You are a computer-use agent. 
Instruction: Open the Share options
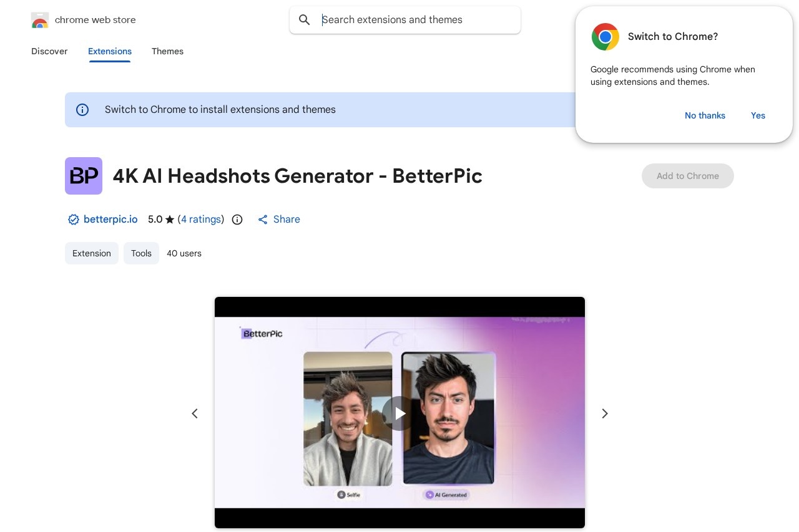point(278,220)
